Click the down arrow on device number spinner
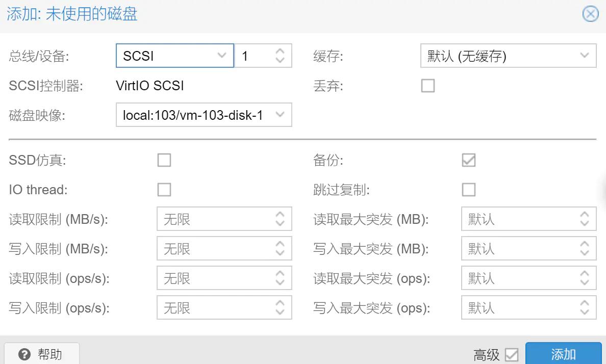606x364 pixels. point(280,60)
